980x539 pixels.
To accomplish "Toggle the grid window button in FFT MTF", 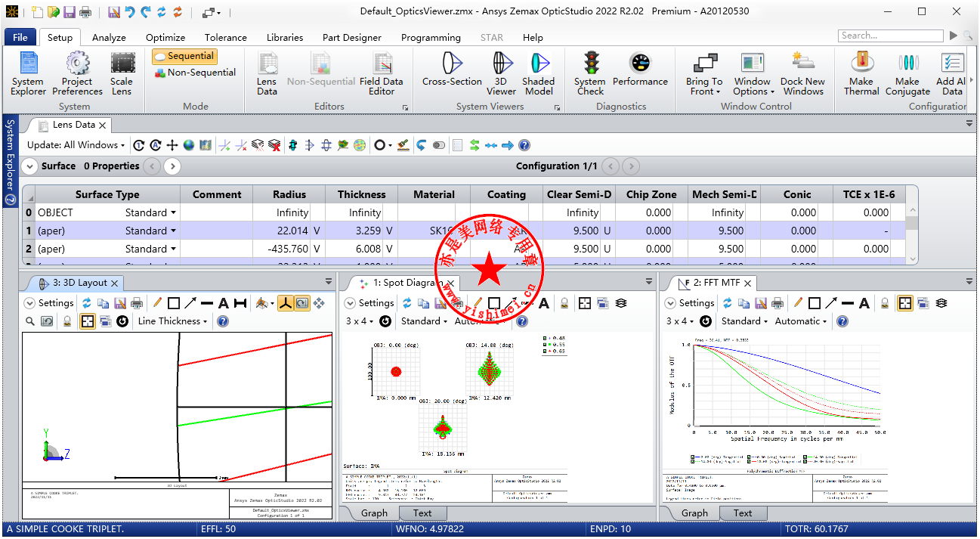I will click(905, 303).
